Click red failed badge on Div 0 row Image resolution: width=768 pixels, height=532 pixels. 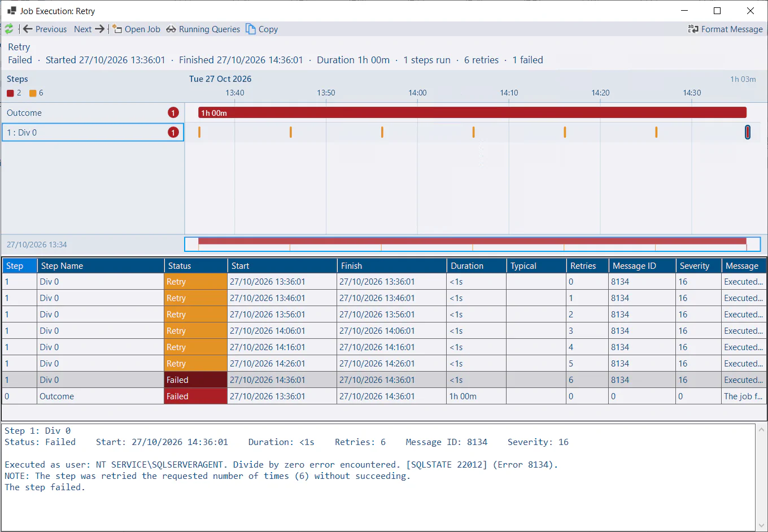(x=173, y=132)
